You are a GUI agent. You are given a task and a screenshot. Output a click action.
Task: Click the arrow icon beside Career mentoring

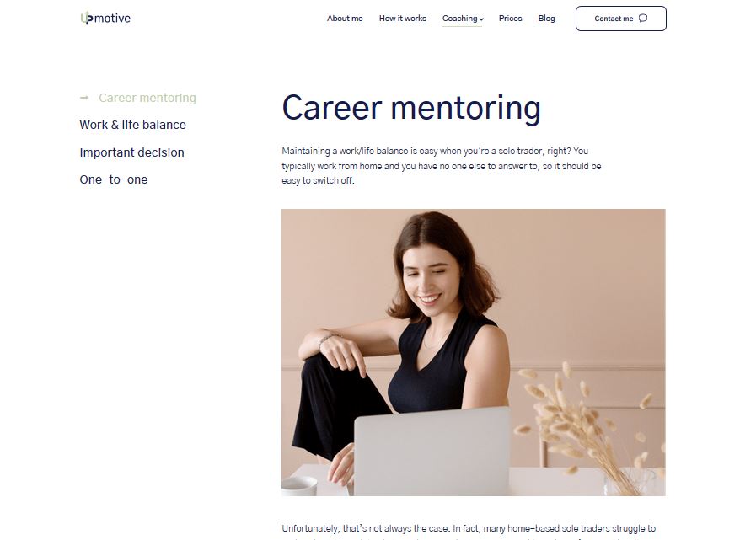click(84, 98)
